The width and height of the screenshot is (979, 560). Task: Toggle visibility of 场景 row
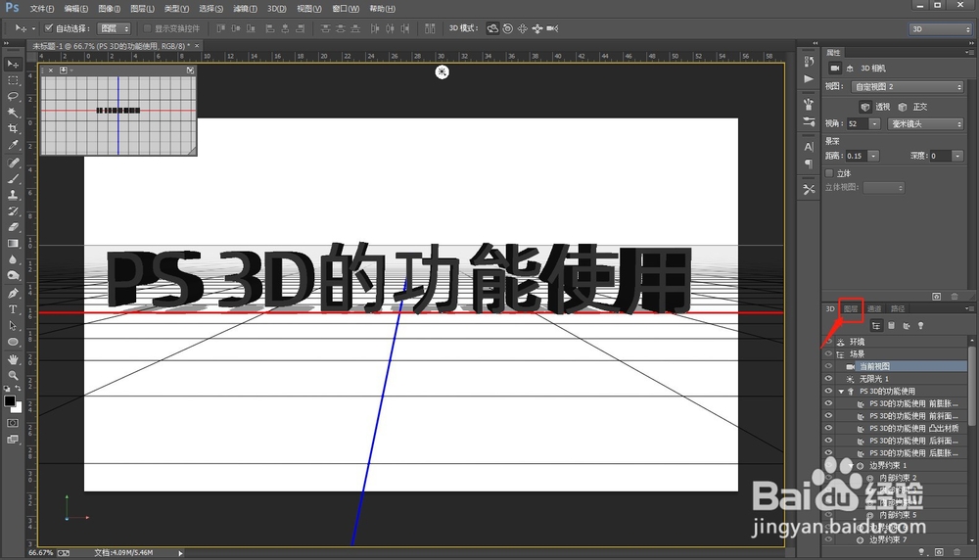click(828, 354)
